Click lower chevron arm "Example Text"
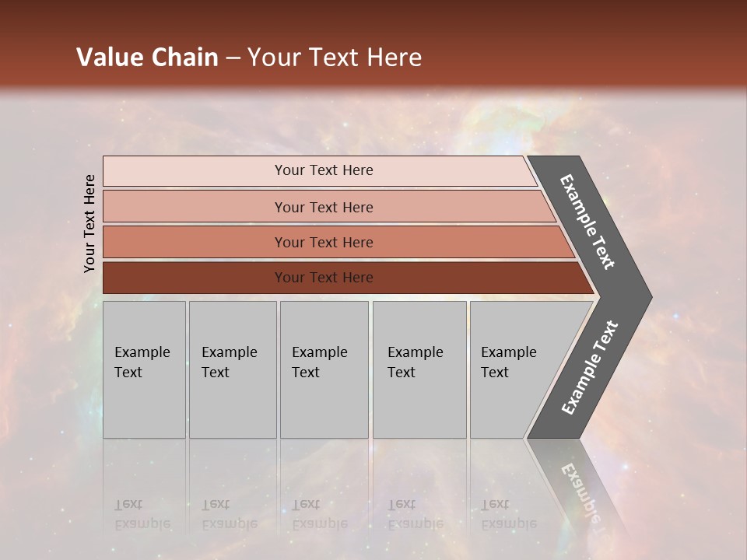Viewport: 747px width, 560px height. point(589,368)
